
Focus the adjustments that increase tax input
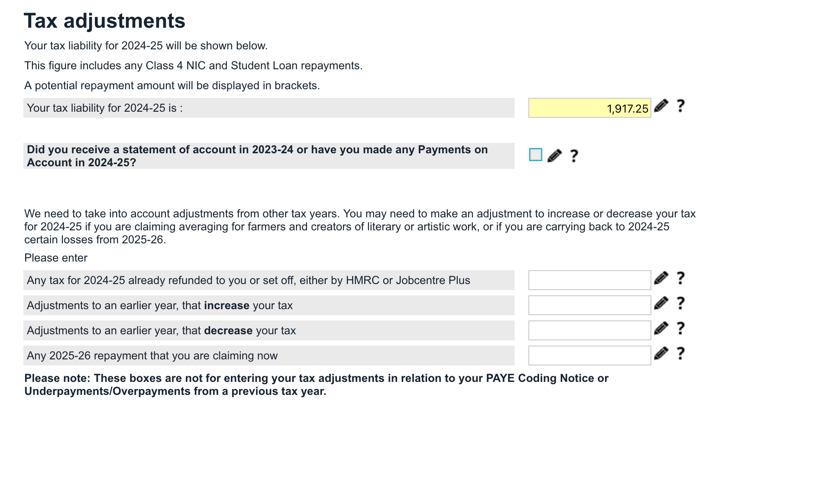coord(589,305)
